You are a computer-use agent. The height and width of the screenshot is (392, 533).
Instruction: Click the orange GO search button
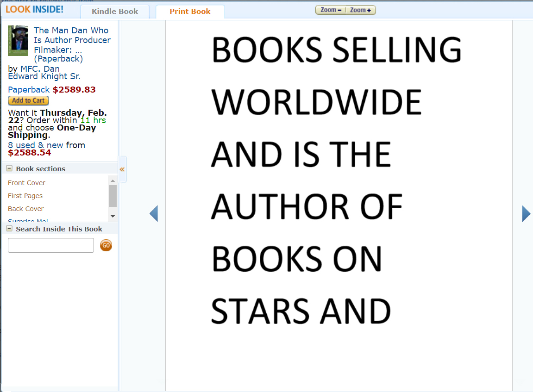(106, 245)
